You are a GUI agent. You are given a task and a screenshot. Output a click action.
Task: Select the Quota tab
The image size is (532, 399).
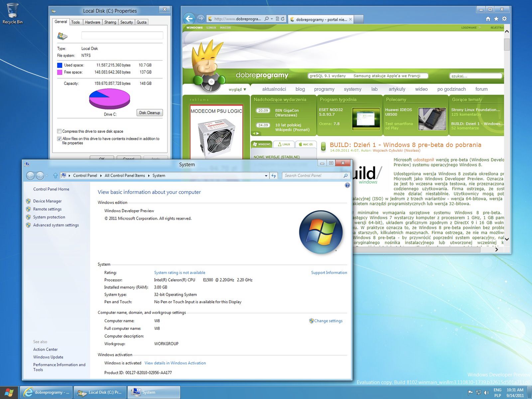[x=142, y=22]
